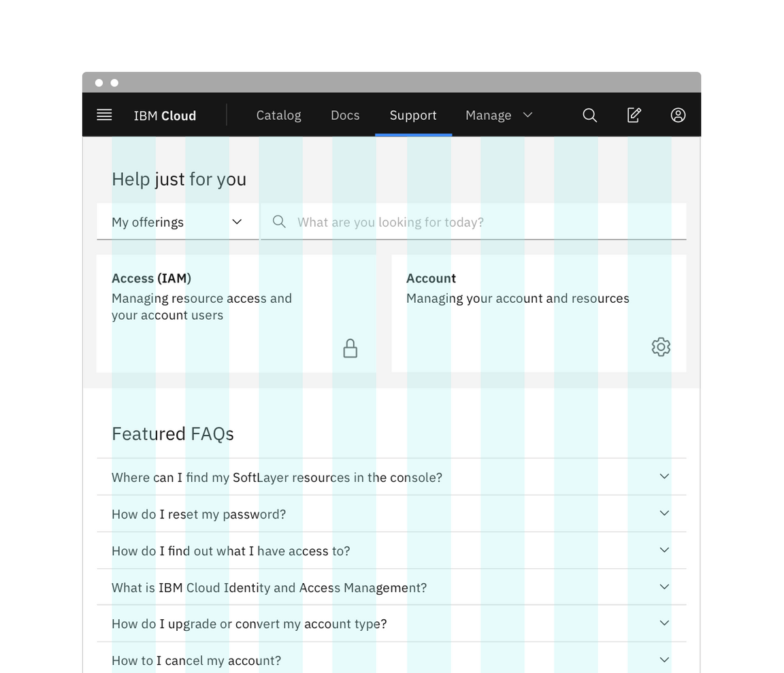Click the magnifier icon in search field
This screenshot has width=784, height=673.
click(279, 222)
